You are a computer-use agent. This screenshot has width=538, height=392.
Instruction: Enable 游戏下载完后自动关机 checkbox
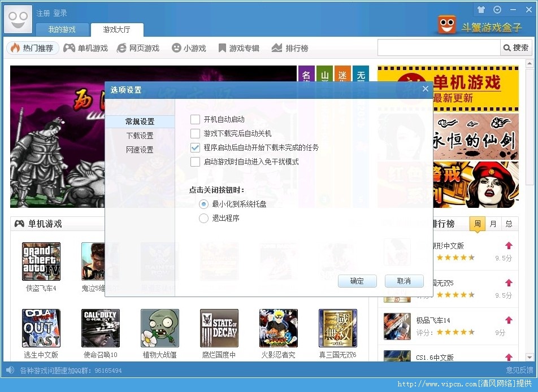(195, 133)
